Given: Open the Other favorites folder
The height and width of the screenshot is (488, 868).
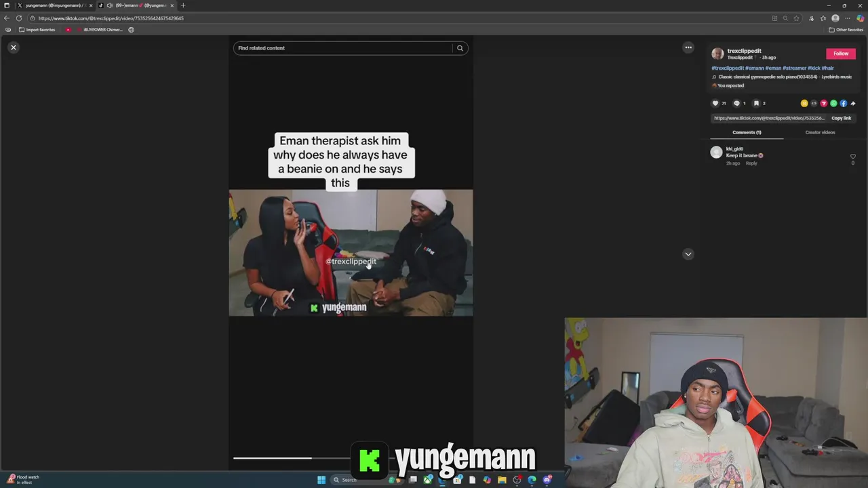Looking at the screenshot, I should pyautogui.click(x=846, y=30).
